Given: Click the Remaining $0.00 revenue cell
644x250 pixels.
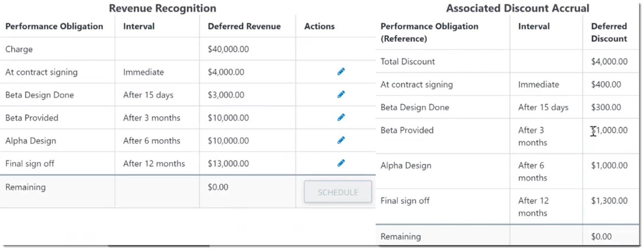Looking at the screenshot, I should click(x=218, y=187).
